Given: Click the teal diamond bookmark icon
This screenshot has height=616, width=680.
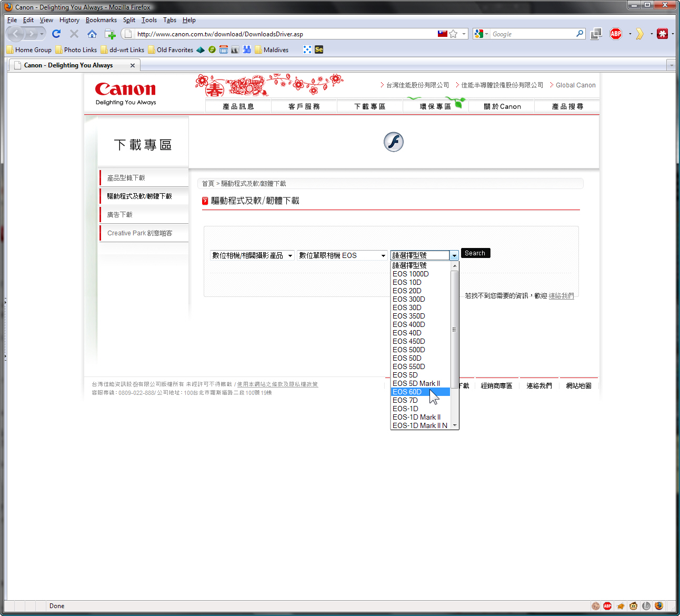Looking at the screenshot, I should pos(201,49).
